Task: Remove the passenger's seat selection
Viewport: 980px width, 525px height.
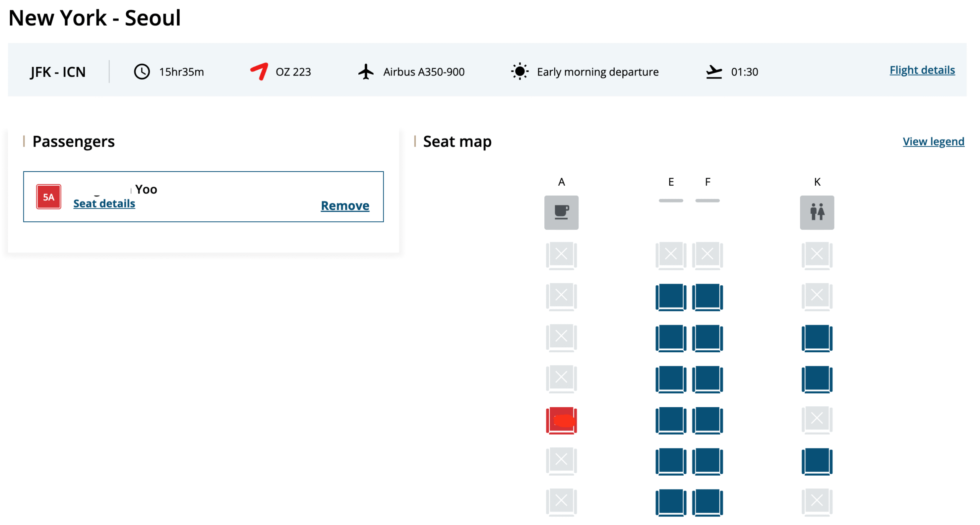Action: (345, 206)
